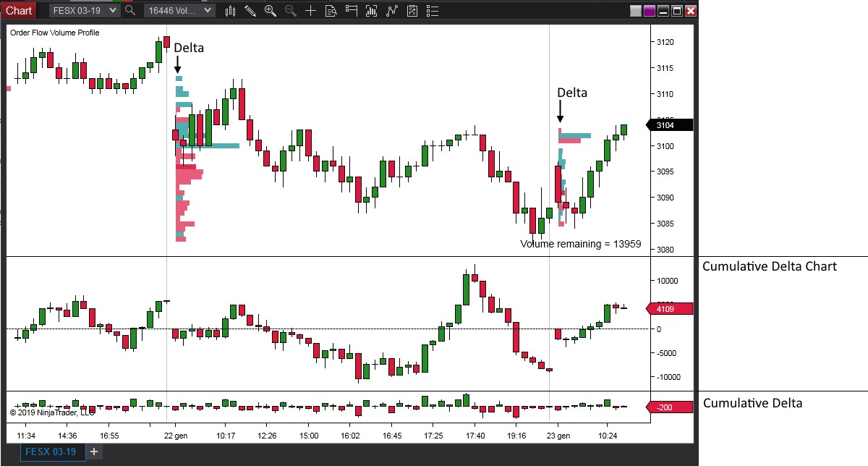Select the FESX 03-19 chart tab

tap(51, 452)
